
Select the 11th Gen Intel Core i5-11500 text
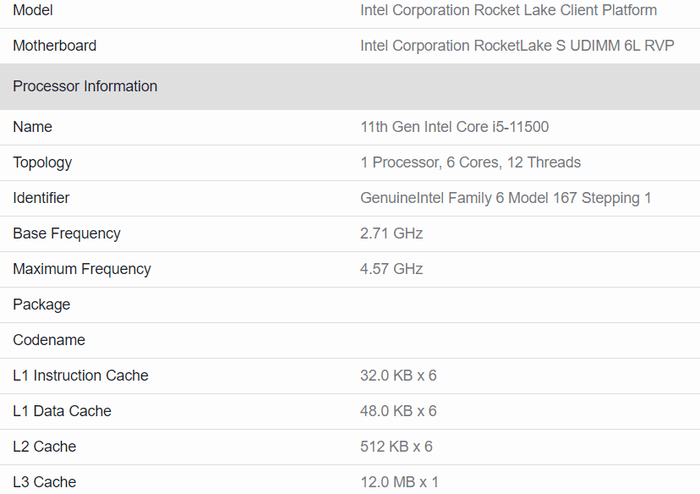tap(454, 127)
